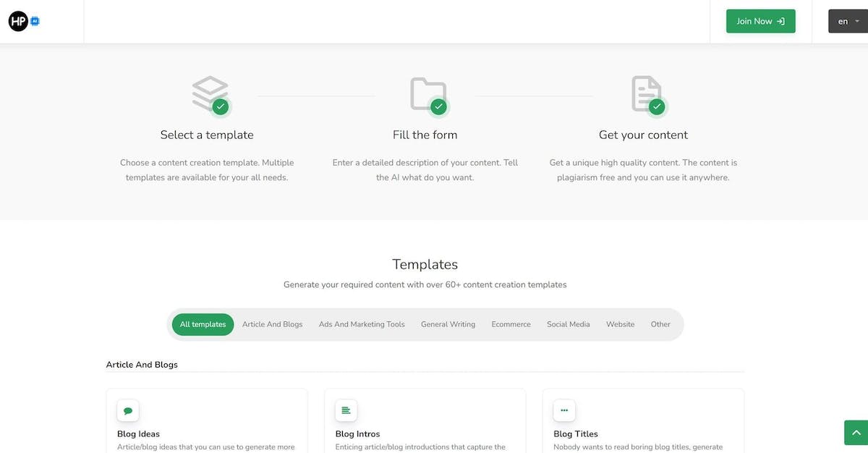The height and width of the screenshot is (453, 868).
Task: Choose the Social Media category
Action: click(569, 324)
